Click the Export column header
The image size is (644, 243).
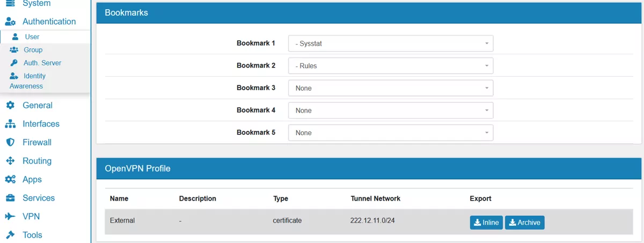pos(480,198)
